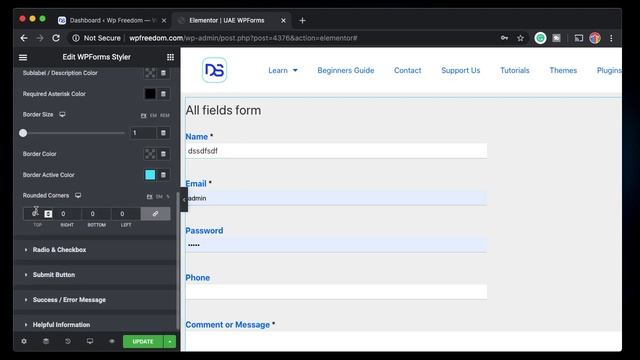Click the Chrome profile avatar

(x=595, y=38)
